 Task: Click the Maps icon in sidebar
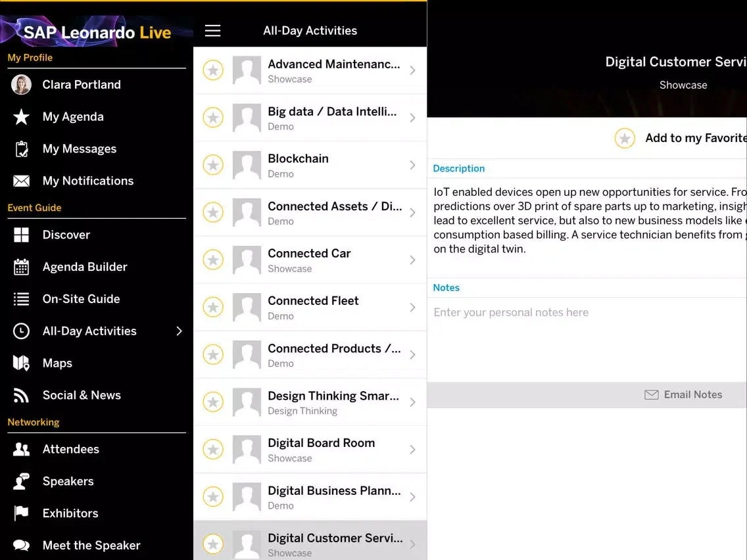click(x=21, y=363)
